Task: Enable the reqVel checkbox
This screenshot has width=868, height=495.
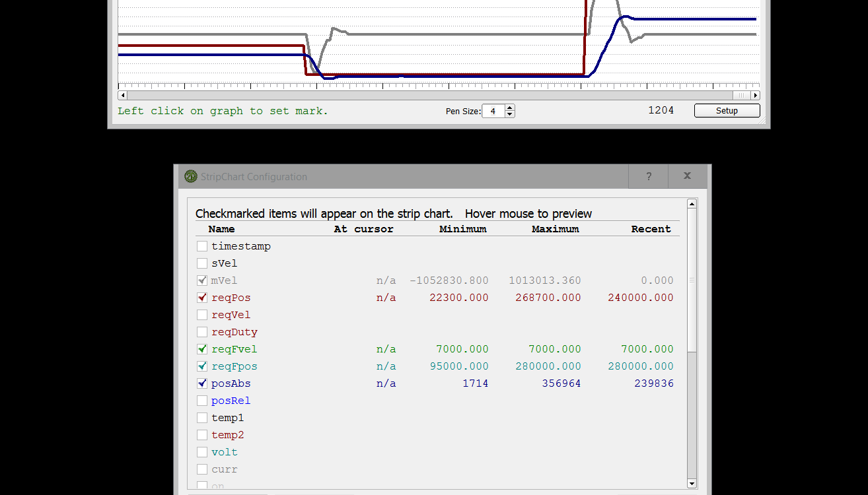Action: pos(202,315)
